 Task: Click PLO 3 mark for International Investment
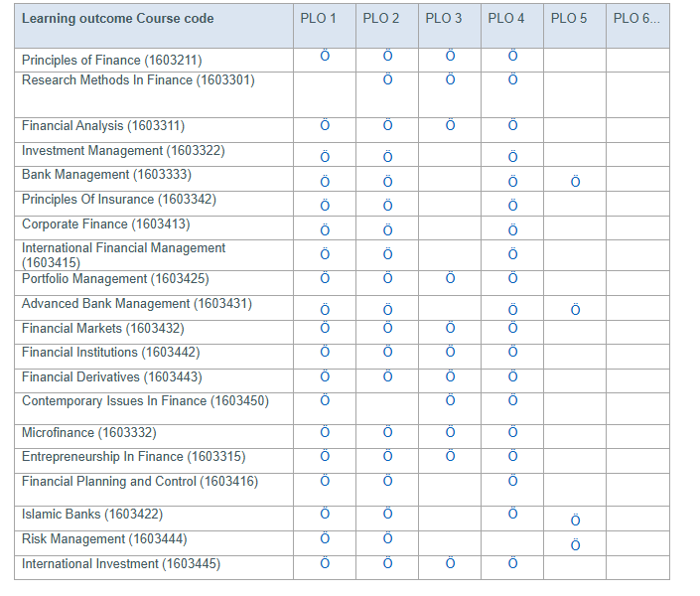[x=451, y=563]
